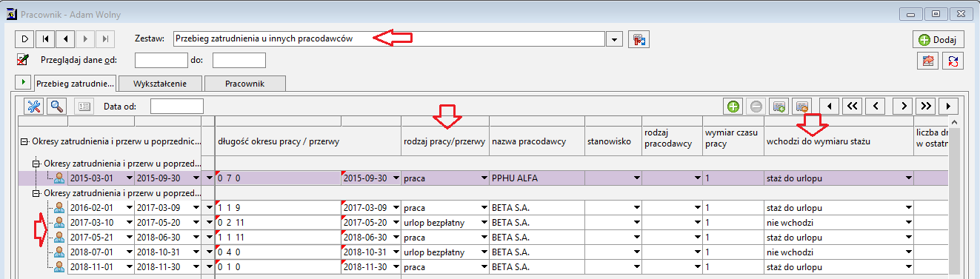This screenshot has height=279, width=980.
Task: Open stanowisko dropdown in PPHU ALFA row
Action: 636,178
